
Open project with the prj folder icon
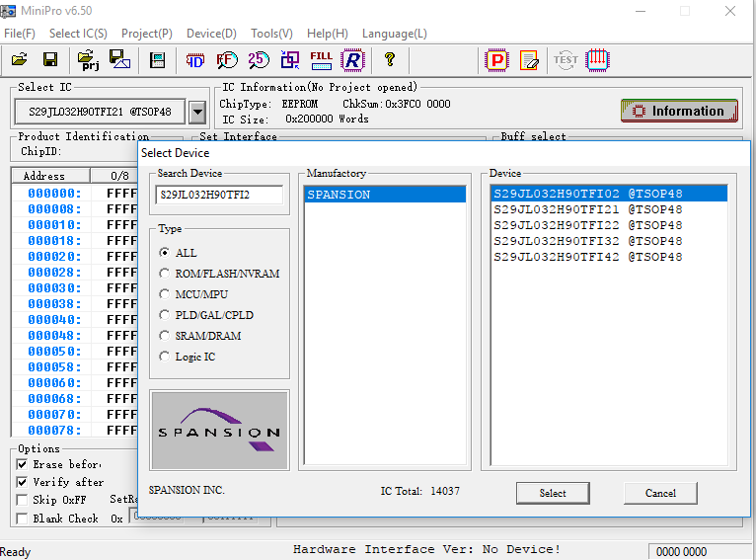click(88, 60)
